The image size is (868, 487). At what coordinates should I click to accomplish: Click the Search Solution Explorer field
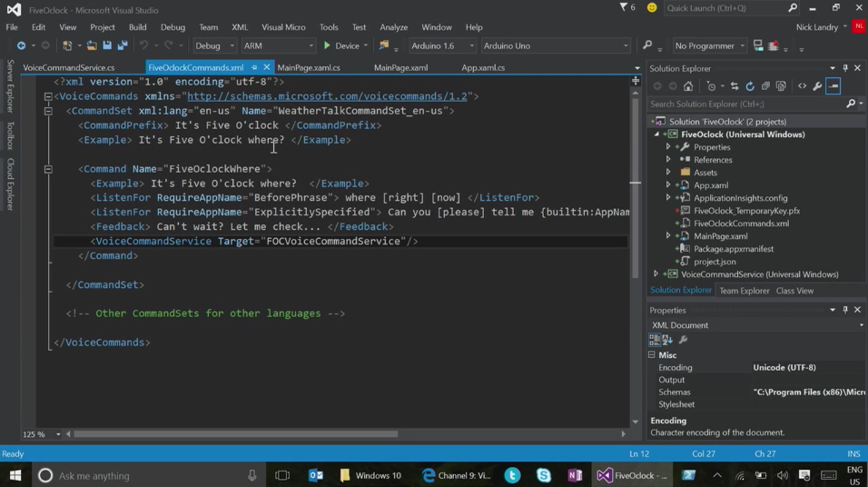coord(747,104)
